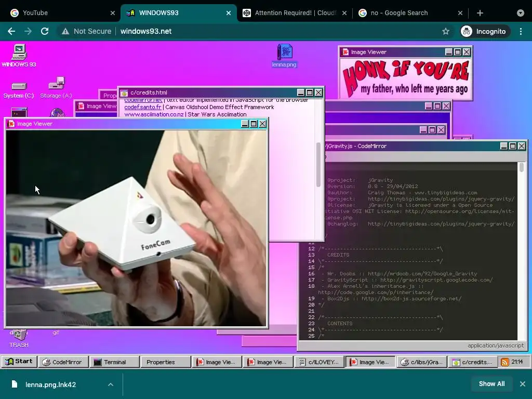The image size is (532, 399).
Task: Switch to CodeMirror taskbar item
Action: pos(63,362)
